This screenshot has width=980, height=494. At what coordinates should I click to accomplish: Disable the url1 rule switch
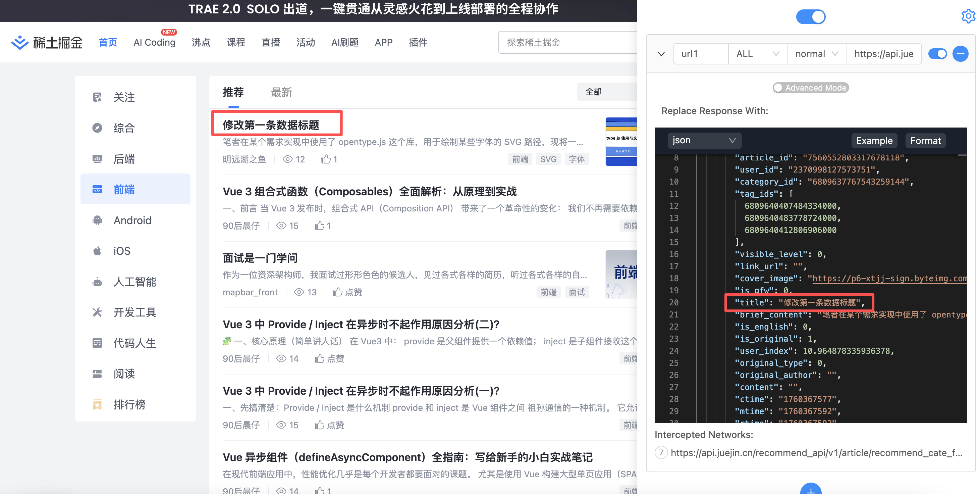[x=937, y=54]
